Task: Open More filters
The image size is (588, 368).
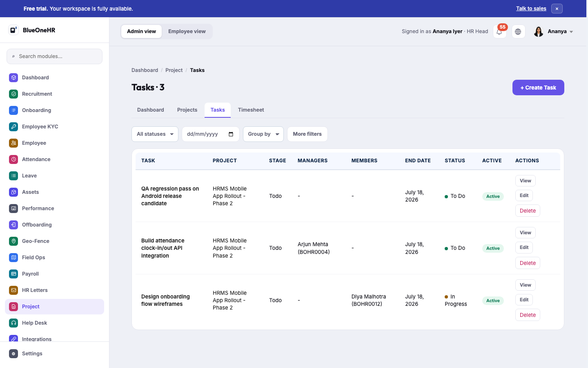Action: (x=307, y=134)
